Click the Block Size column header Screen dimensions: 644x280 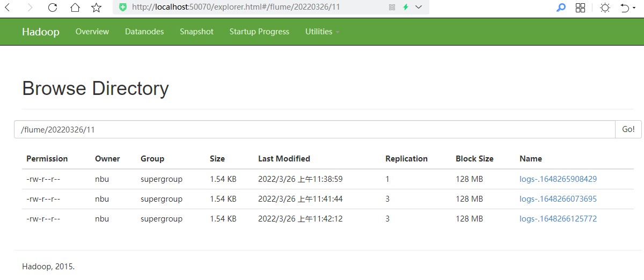click(x=474, y=159)
